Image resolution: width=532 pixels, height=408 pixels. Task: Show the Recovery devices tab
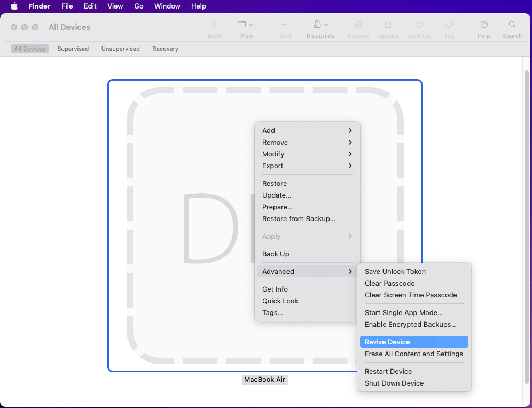(165, 49)
